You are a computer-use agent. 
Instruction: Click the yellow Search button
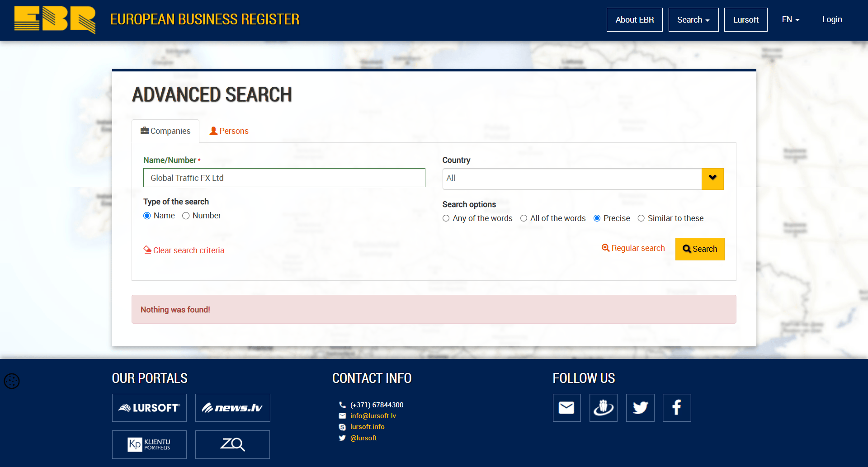coord(700,249)
